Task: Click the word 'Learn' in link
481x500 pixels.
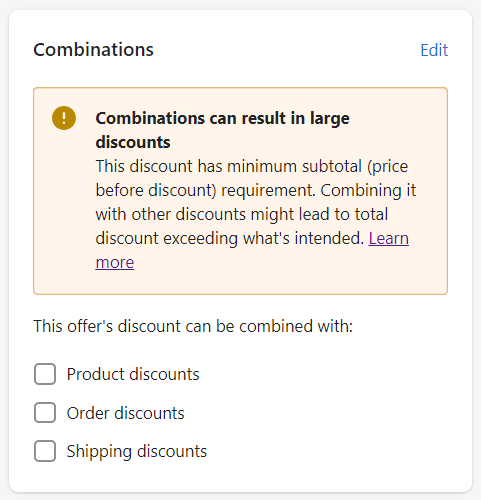Action: (388, 238)
